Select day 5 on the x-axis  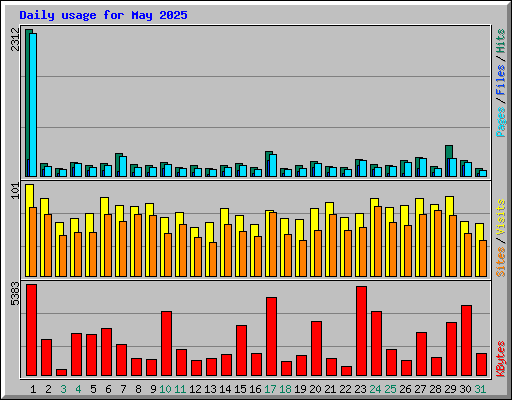(93, 389)
